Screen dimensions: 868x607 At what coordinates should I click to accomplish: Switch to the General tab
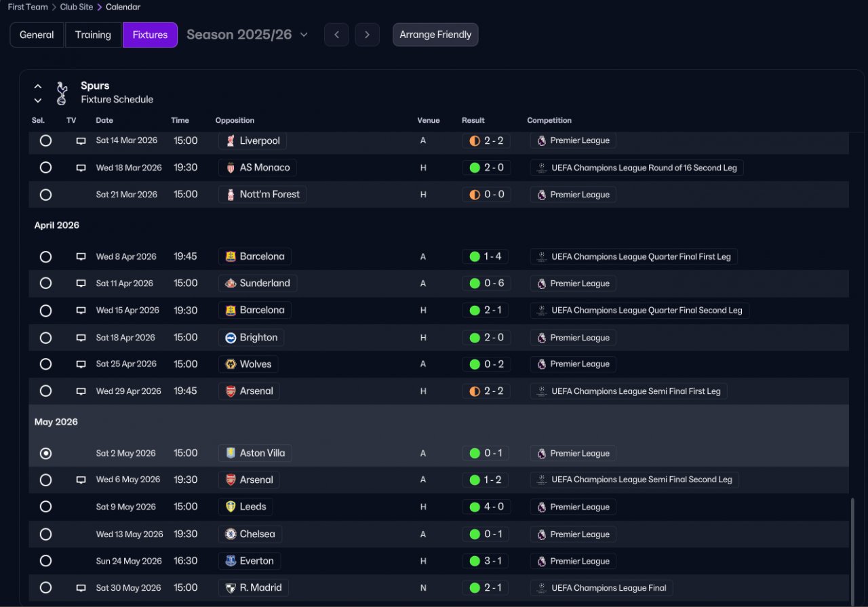37,35
